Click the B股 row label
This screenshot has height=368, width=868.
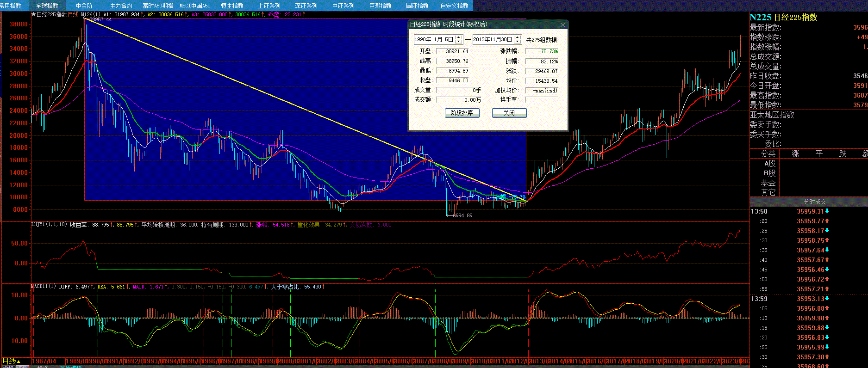pyautogui.click(x=770, y=173)
